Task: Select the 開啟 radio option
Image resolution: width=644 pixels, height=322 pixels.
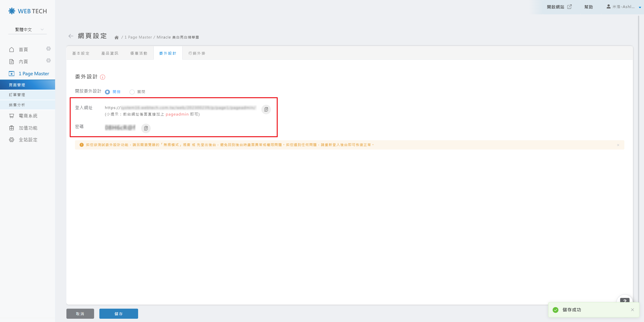Action: tap(107, 92)
